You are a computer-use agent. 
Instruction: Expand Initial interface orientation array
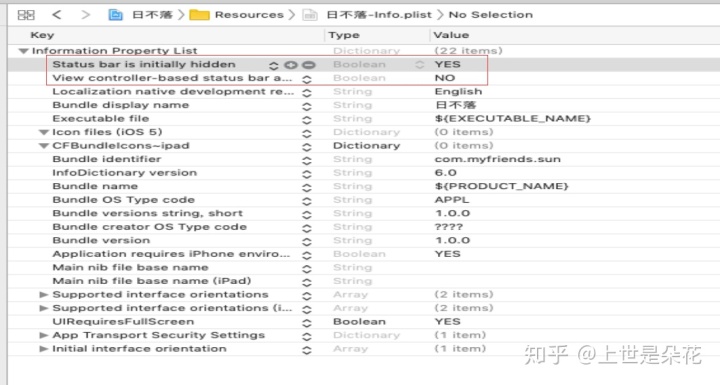pos(44,349)
